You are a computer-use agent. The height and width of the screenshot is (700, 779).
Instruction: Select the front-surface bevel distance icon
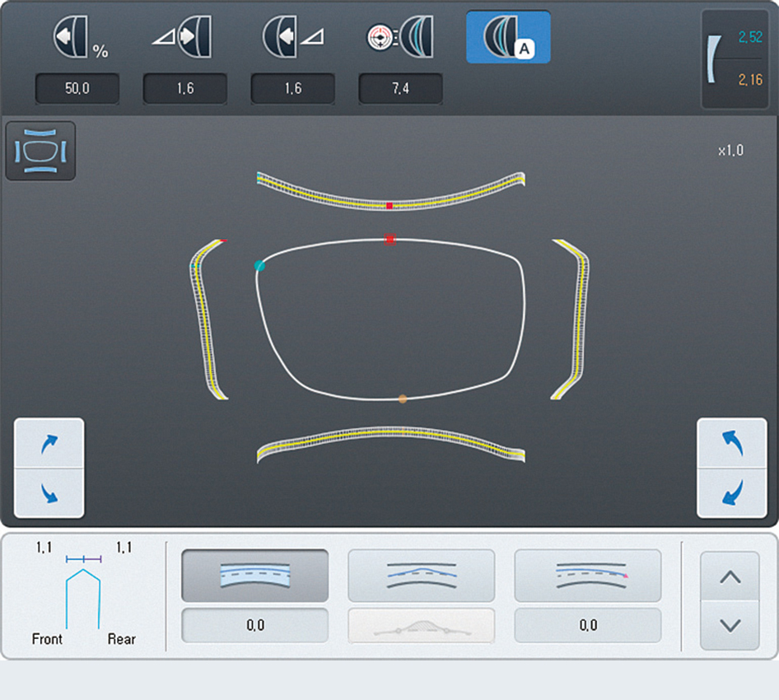[x=184, y=38]
